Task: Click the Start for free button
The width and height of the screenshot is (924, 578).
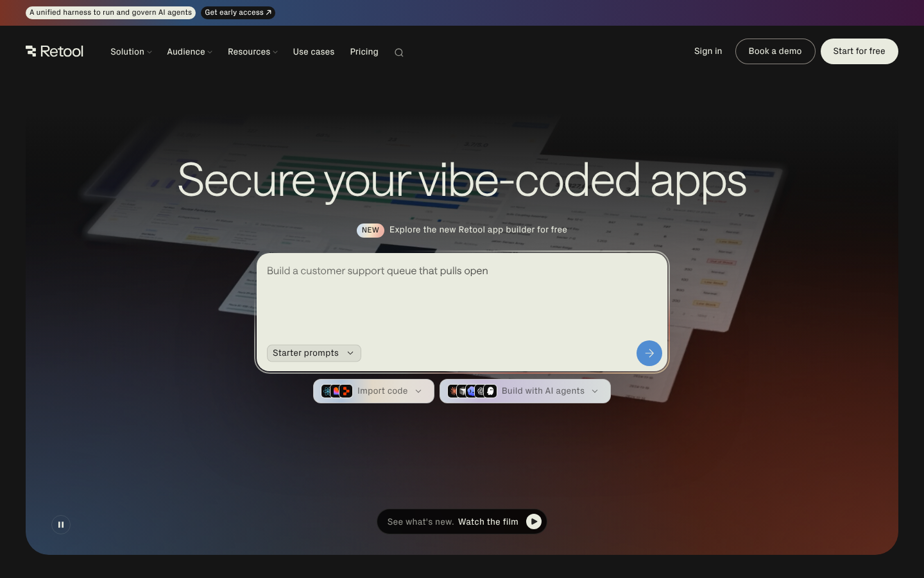Action: pyautogui.click(x=859, y=51)
